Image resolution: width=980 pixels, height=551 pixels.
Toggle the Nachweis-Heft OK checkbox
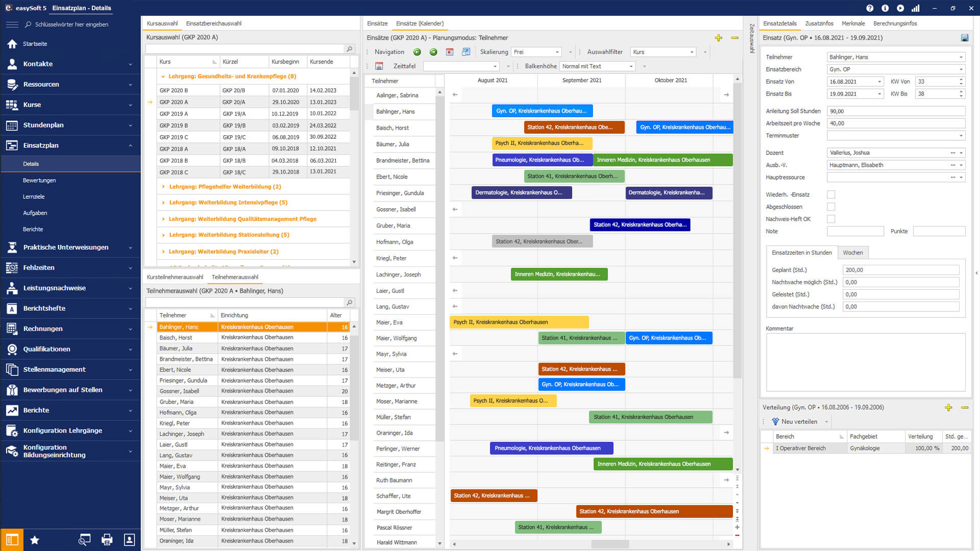point(831,219)
